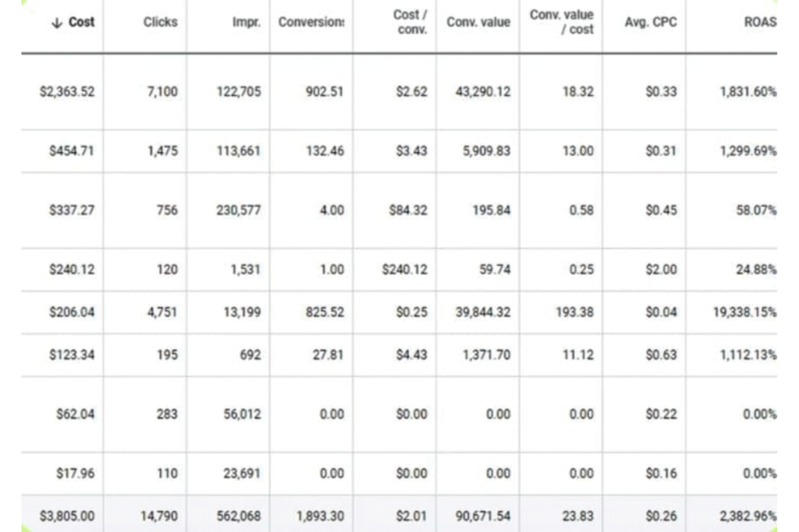Click the 825.52 conversions value
This screenshot has height=532, width=799.
pos(324,312)
